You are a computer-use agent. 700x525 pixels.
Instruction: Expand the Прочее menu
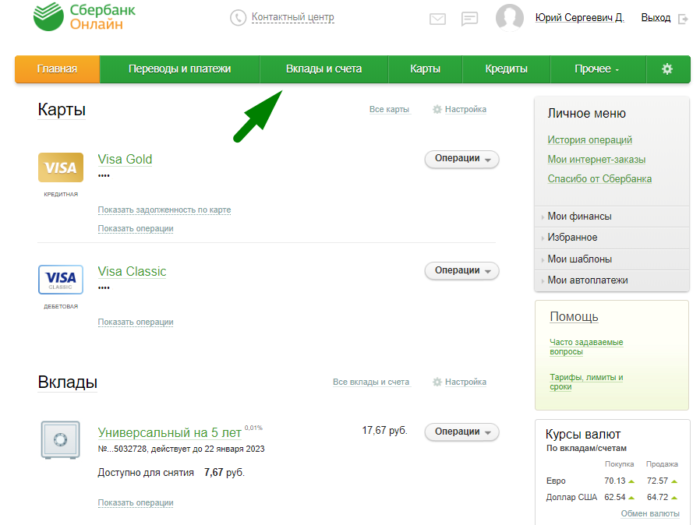click(597, 69)
